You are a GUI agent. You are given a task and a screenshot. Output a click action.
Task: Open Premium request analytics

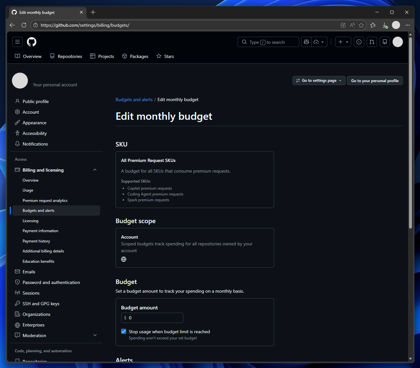click(x=45, y=201)
